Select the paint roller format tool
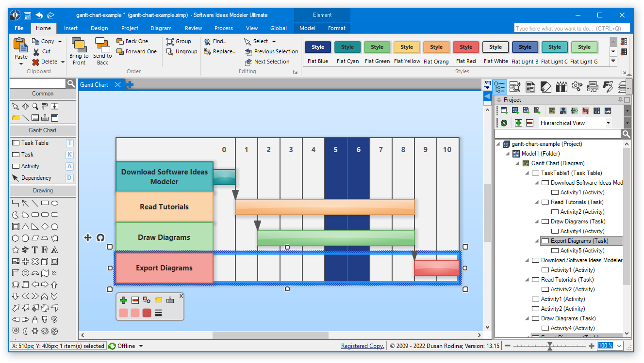The height and width of the screenshot is (363, 644). pyautogui.click(x=45, y=106)
